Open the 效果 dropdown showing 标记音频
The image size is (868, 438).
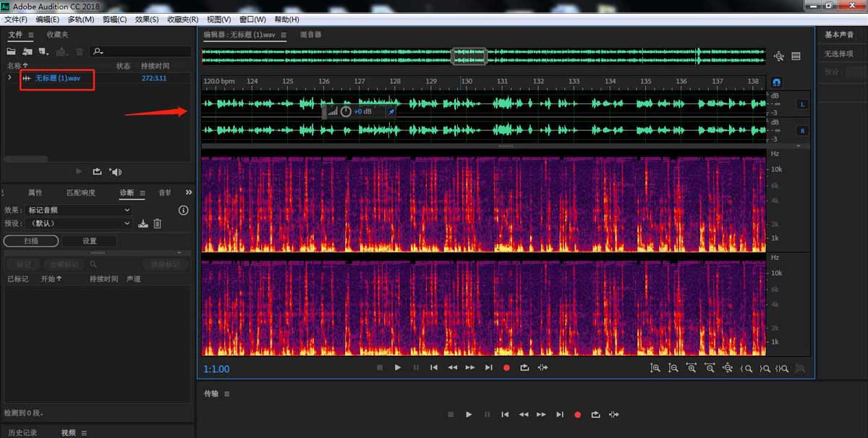(78, 210)
